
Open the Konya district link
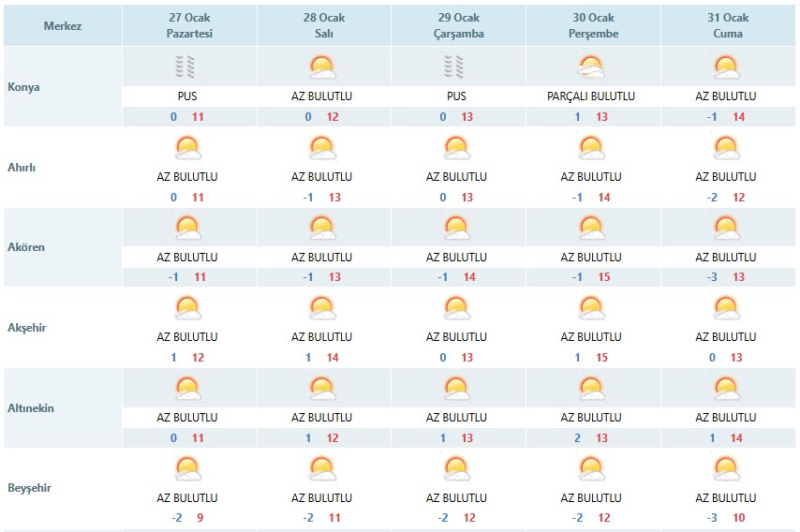[x=23, y=87]
